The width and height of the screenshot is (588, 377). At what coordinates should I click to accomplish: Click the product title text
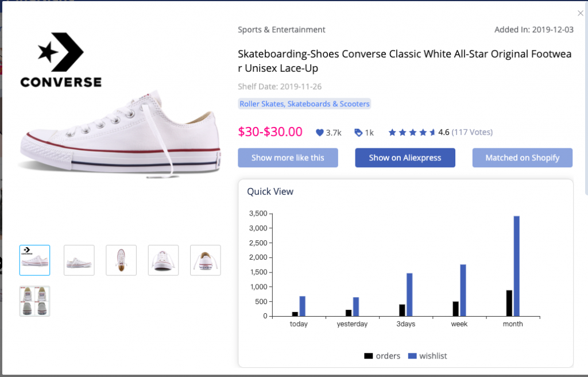click(405, 61)
